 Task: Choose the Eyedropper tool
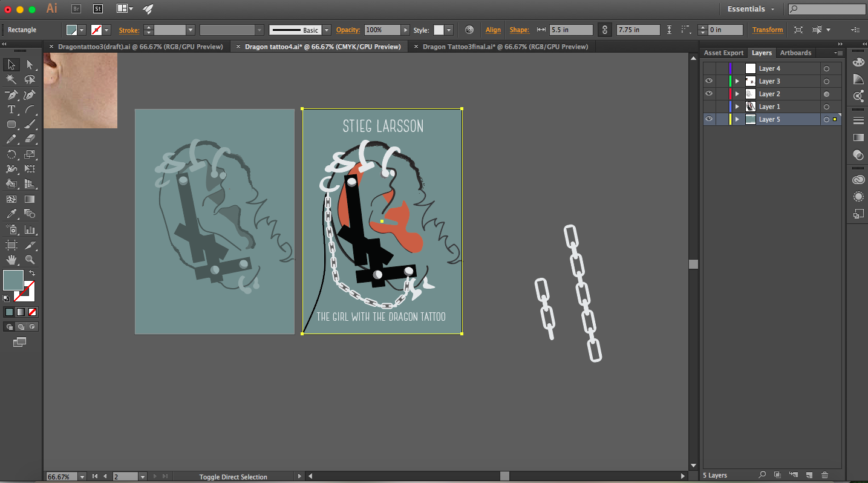11,214
